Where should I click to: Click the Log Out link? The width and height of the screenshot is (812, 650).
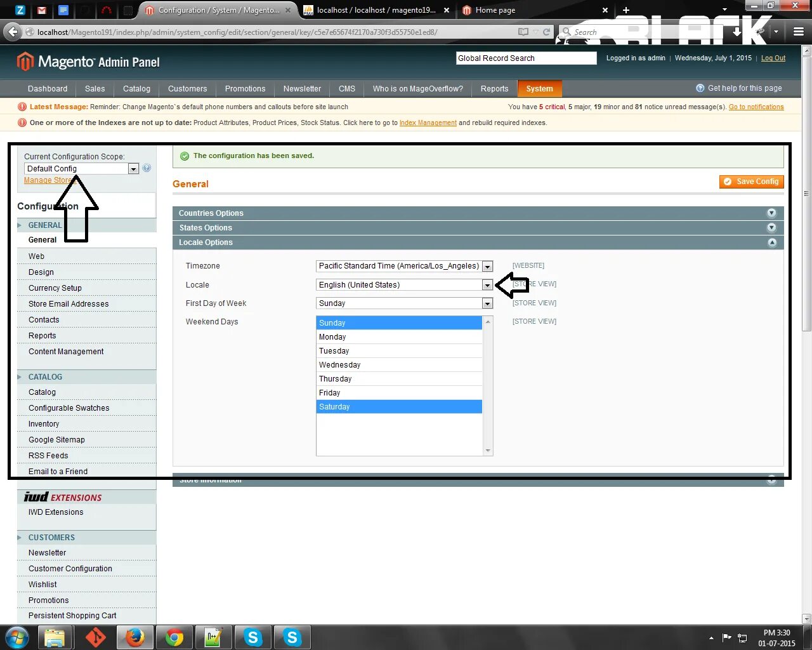[x=773, y=58]
